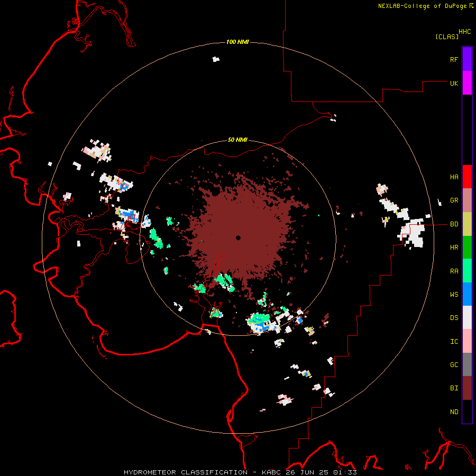Screen dimensions: 476x476
Task: Click the UK legend label
Action: (x=454, y=83)
